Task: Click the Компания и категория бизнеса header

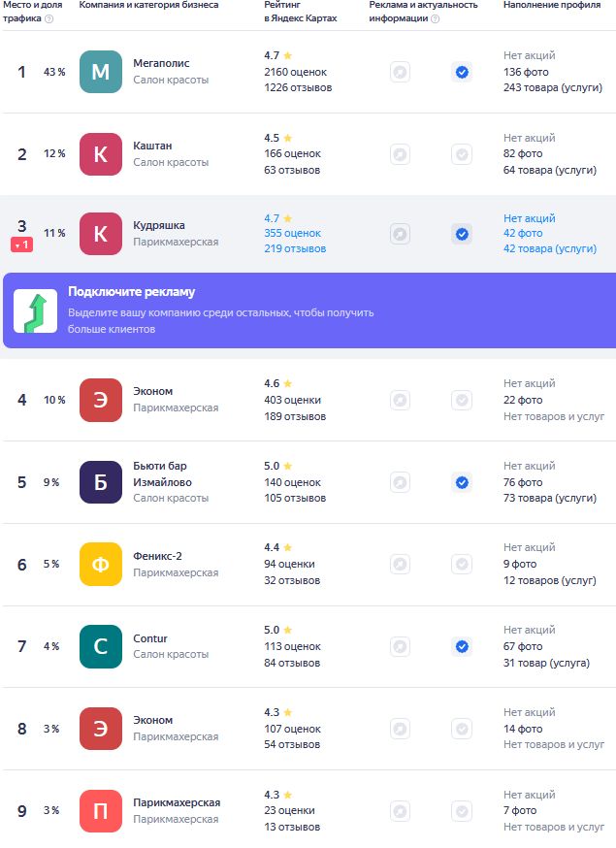Action: click(148, 5)
